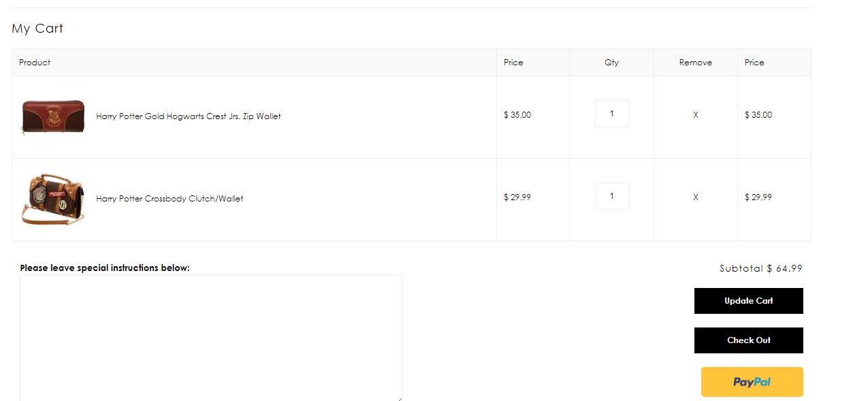Grab the textarea resize handle corner
The image size is (868, 401).
tap(398, 398)
